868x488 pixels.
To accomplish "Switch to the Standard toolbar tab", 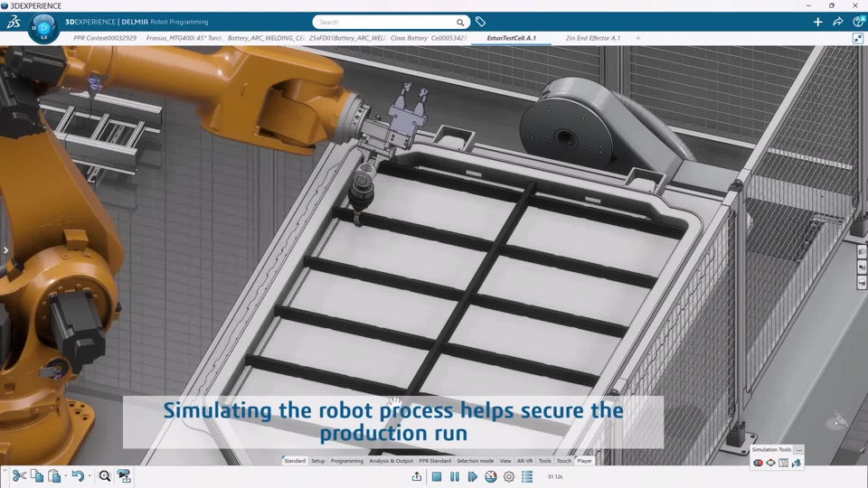I will 295,461.
